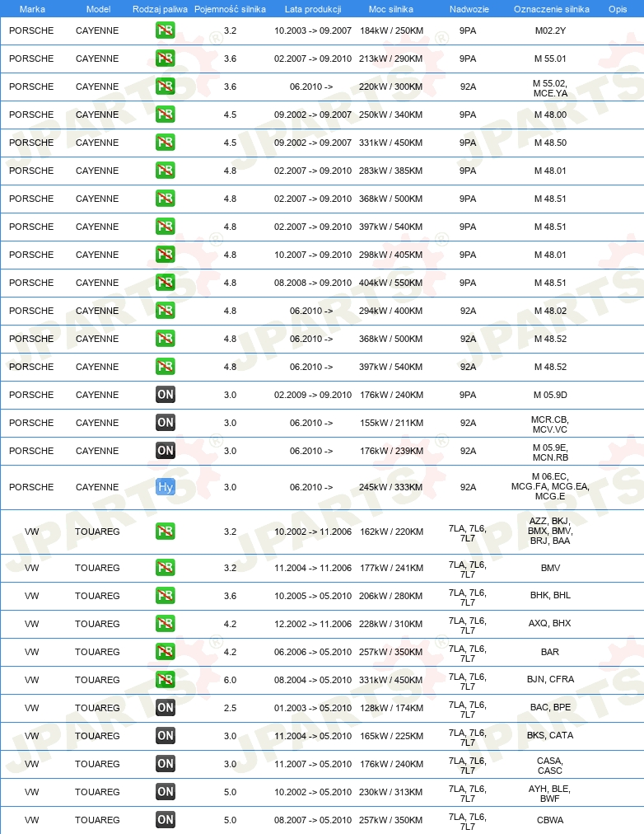Click engine codes AZZ, BKJ, BMX, BMV, BRJ, BAA

pyautogui.click(x=550, y=531)
